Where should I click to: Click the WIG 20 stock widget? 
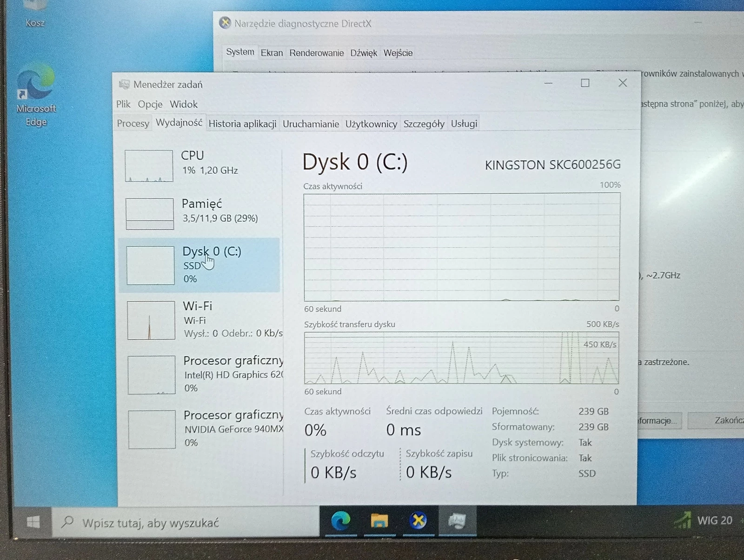704,520
